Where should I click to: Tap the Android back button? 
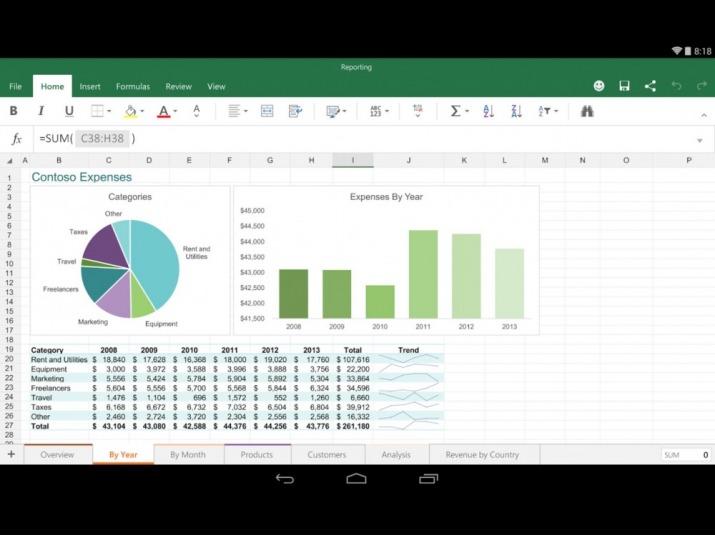pyautogui.click(x=285, y=479)
